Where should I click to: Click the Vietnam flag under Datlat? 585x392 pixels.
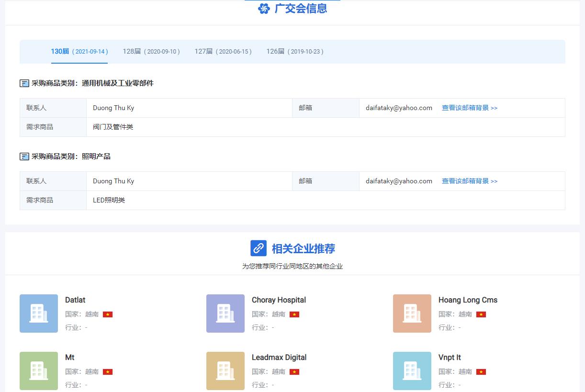[x=108, y=314]
